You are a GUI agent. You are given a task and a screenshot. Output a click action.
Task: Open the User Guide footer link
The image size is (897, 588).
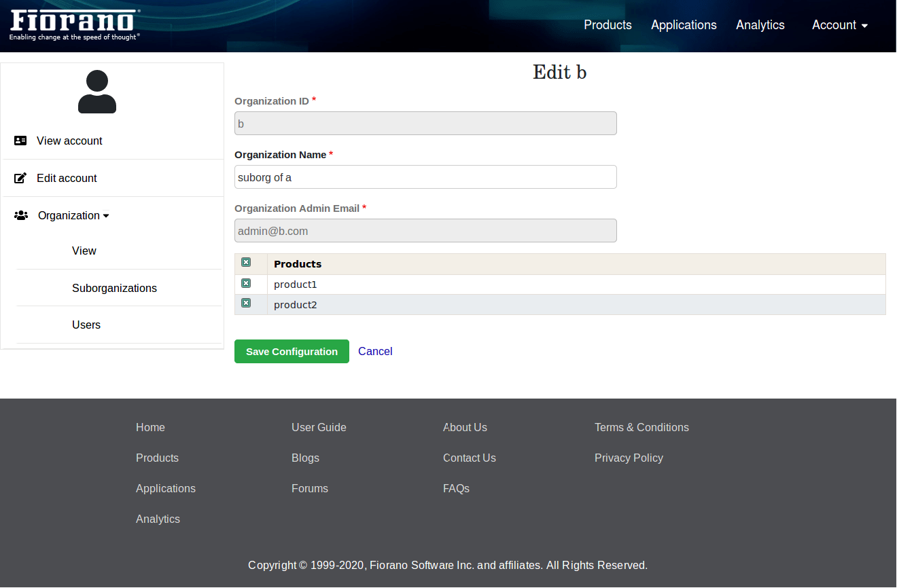coord(319,427)
